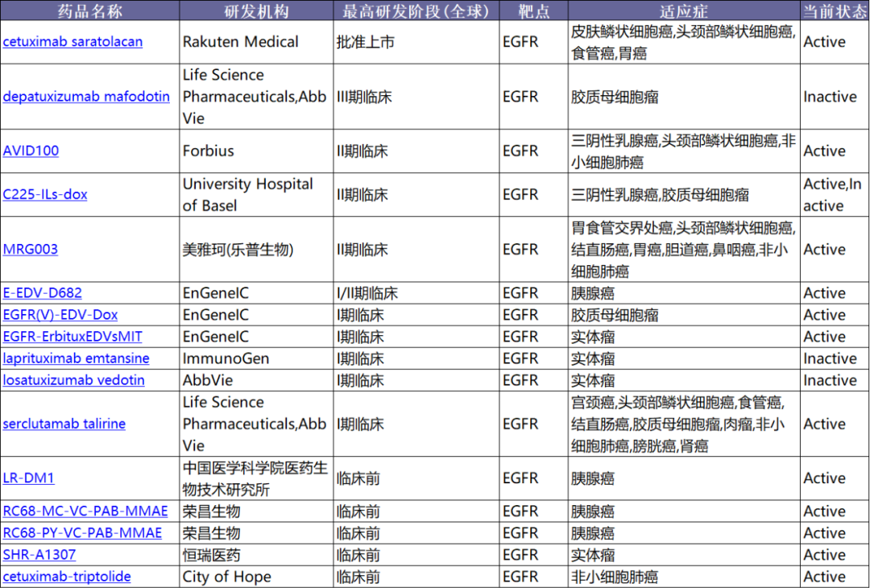The image size is (870, 588).
Task: Open the serclutamab talirine link
Action: 64,424
